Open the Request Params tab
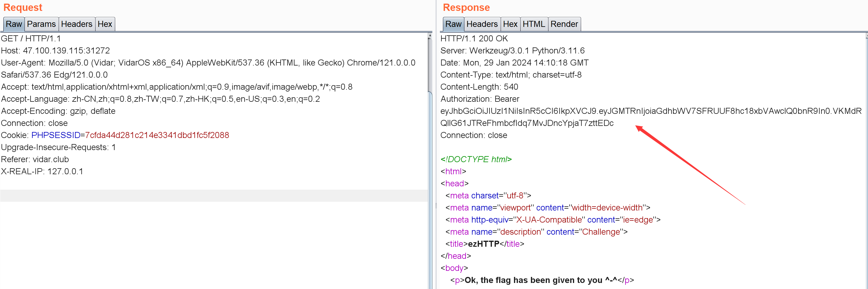This screenshot has width=868, height=289. (x=41, y=24)
